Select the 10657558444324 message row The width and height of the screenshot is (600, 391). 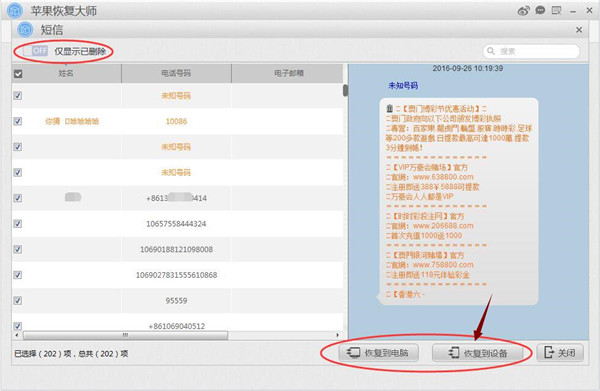coord(177,224)
